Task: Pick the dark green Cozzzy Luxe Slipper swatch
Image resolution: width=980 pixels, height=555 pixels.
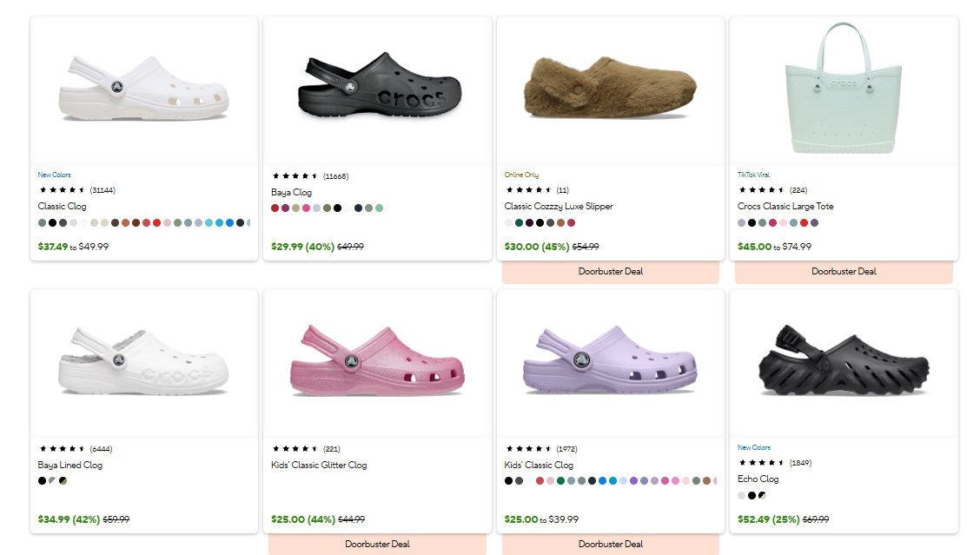Action: coord(519,222)
